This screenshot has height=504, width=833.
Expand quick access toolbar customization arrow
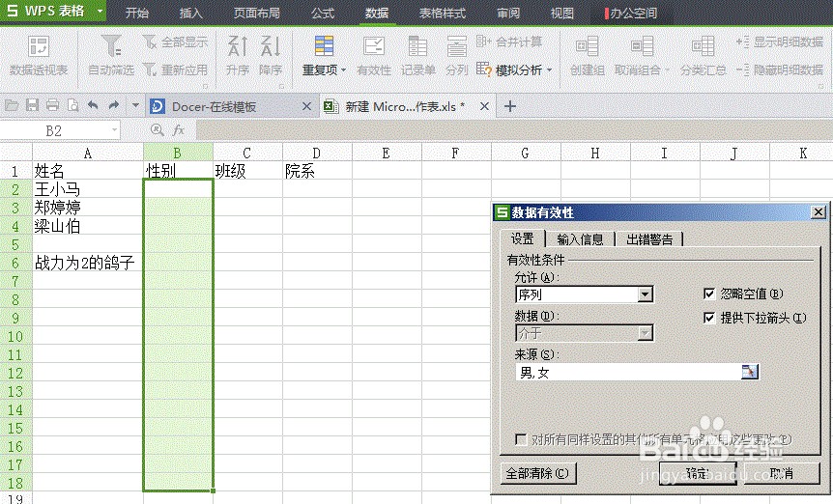point(135,105)
